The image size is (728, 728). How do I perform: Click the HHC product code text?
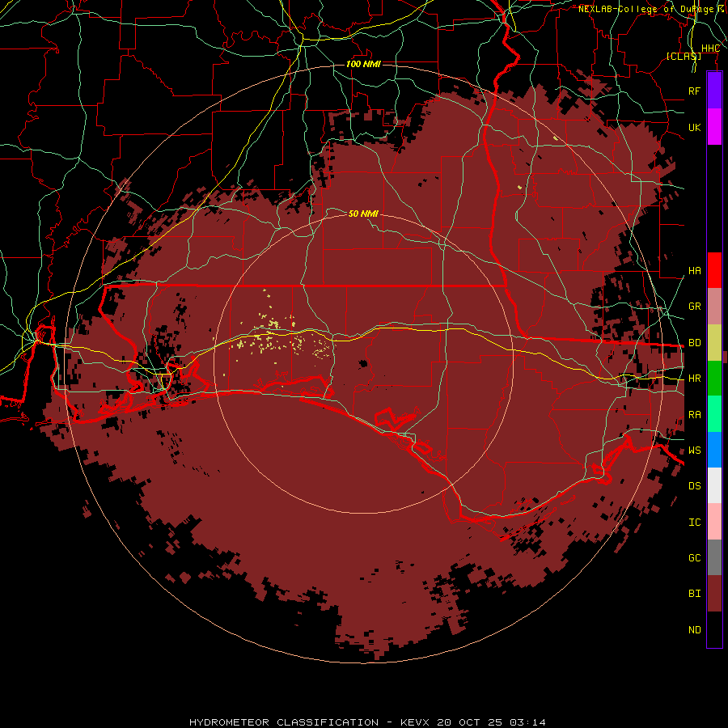coord(710,49)
